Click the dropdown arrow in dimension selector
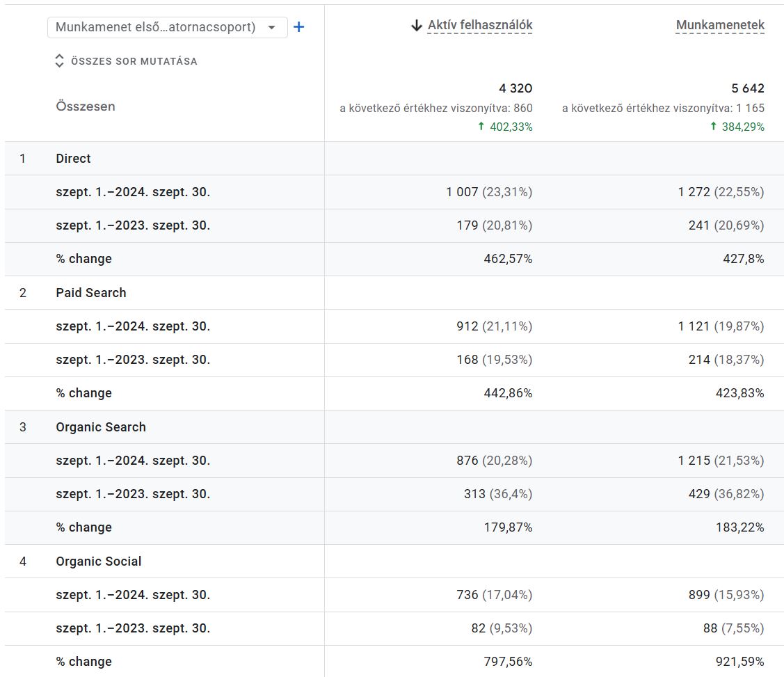 click(x=272, y=27)
